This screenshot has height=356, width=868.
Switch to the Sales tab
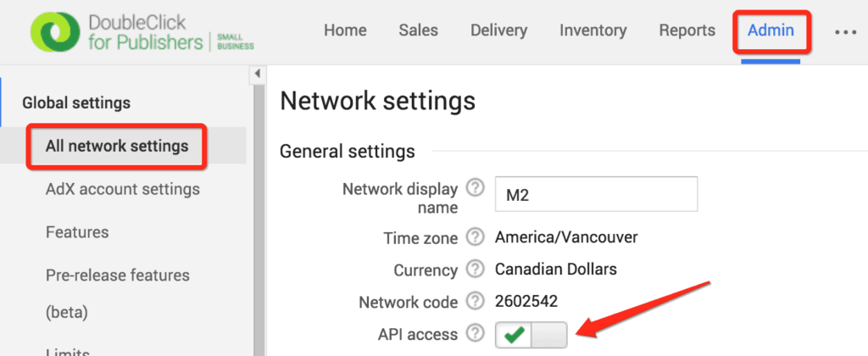418,31
